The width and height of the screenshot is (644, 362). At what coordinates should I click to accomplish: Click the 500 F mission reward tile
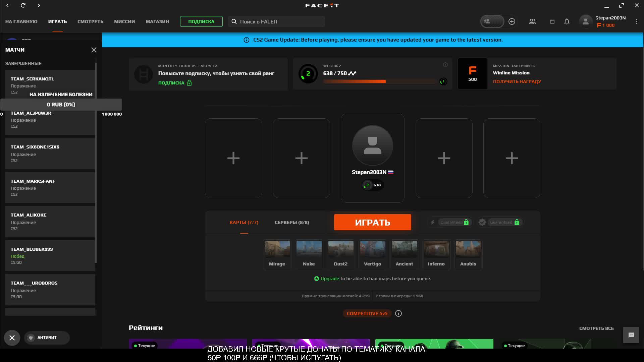pos(473,74)
